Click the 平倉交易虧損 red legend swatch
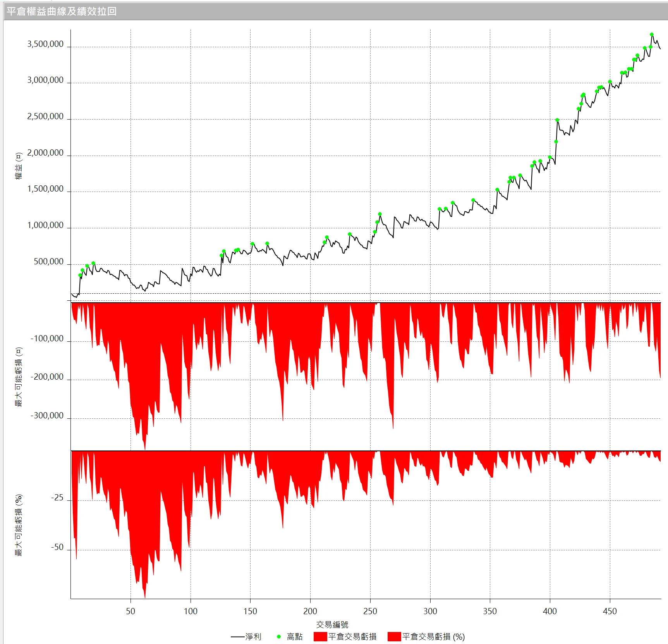This screenshot has width=668, height=644. [x=320, y=637]
